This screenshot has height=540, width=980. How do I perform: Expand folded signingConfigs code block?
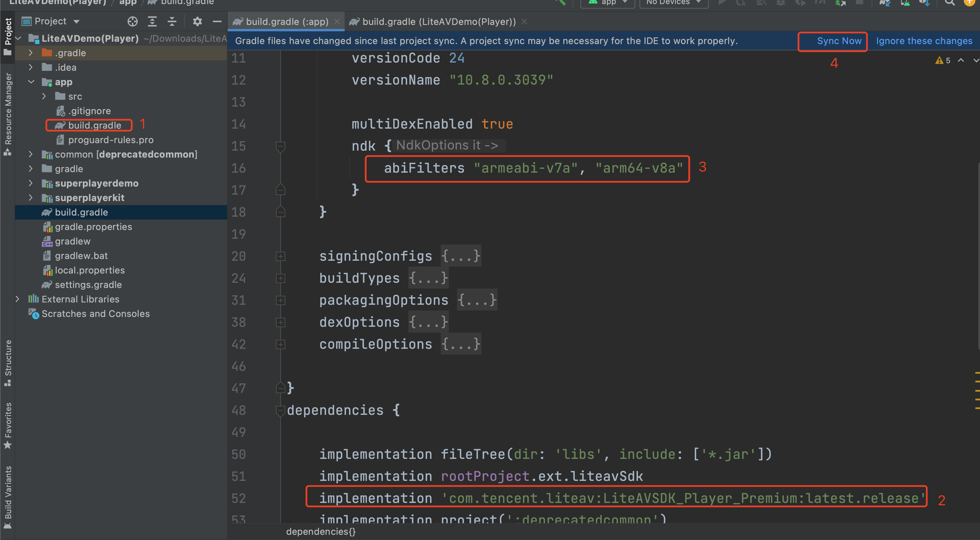(x=280, y=256)
